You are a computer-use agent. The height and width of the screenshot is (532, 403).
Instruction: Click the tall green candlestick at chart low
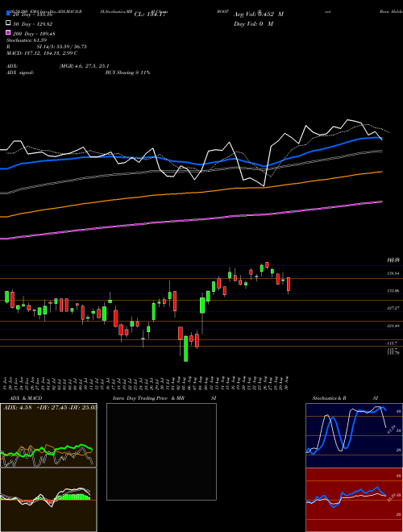tap(185, 348)
